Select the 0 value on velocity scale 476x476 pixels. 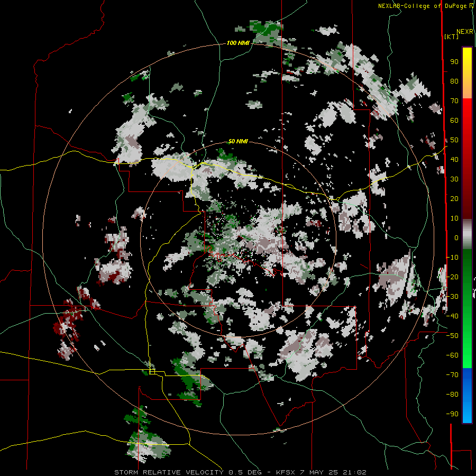(456, 237)
